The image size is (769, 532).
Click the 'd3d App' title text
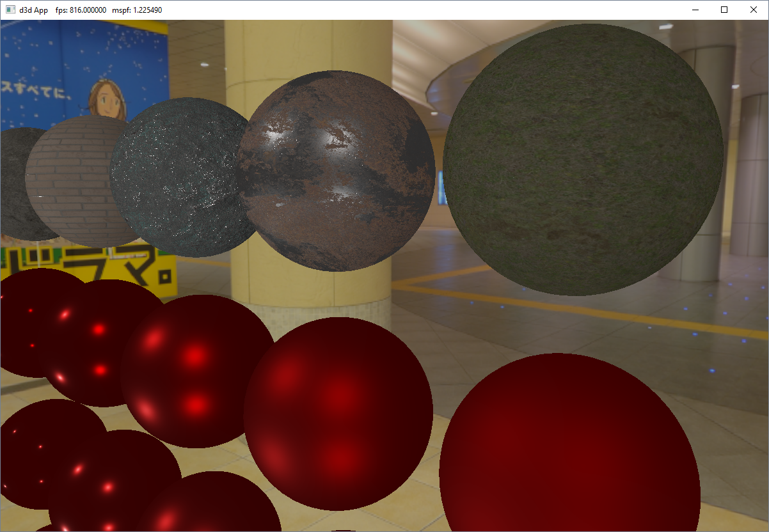tap(33, 10)
